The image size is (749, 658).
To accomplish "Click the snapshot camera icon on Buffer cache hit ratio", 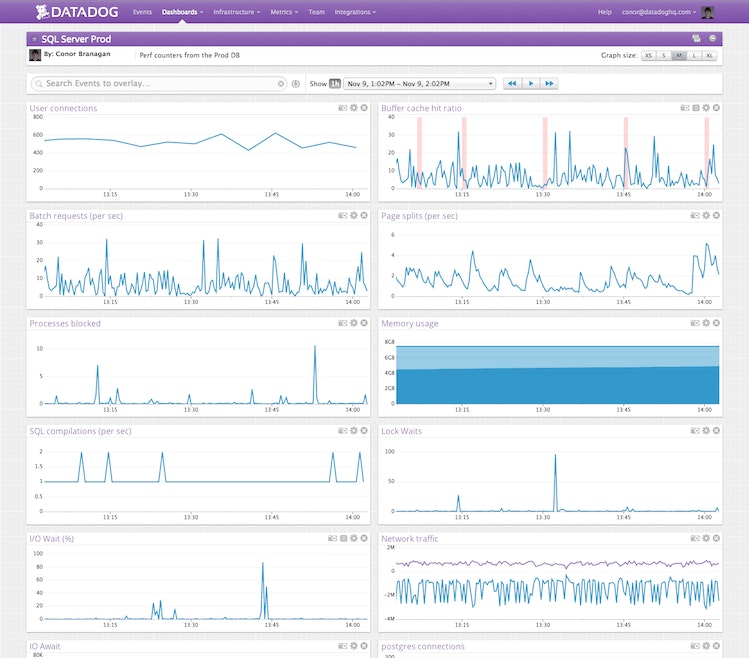I will coord(685,107).
